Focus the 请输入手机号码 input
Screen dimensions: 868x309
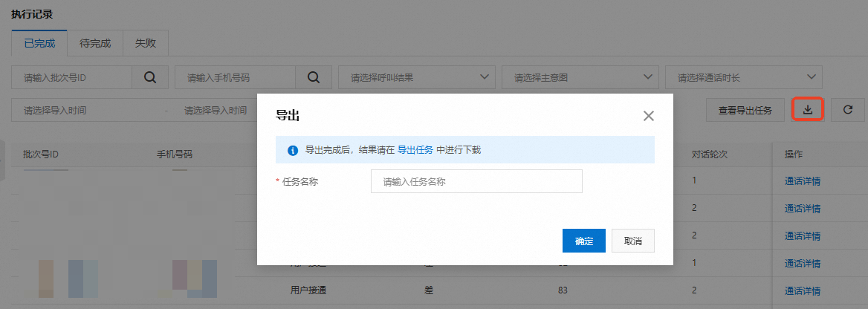click(236, 77)
